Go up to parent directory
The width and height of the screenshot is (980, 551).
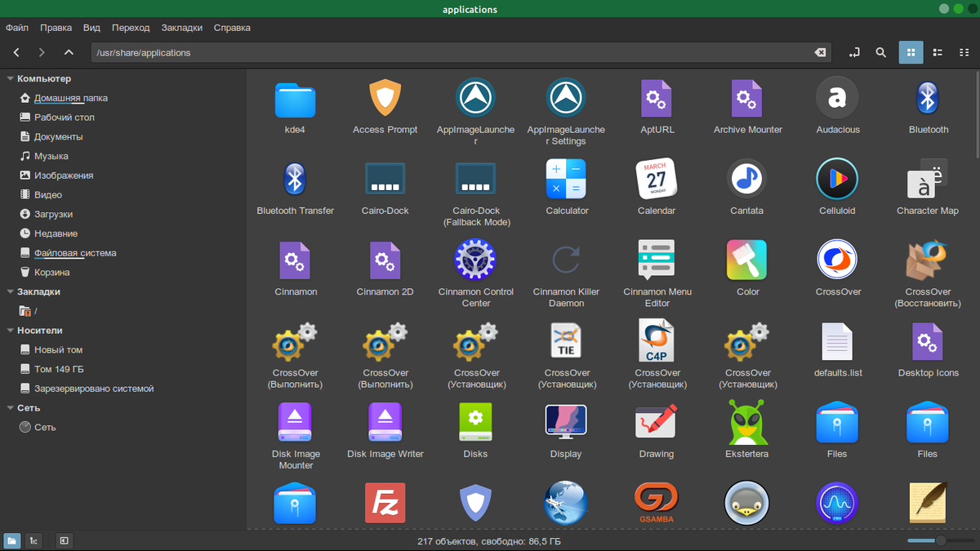click(x=69, y=52)
